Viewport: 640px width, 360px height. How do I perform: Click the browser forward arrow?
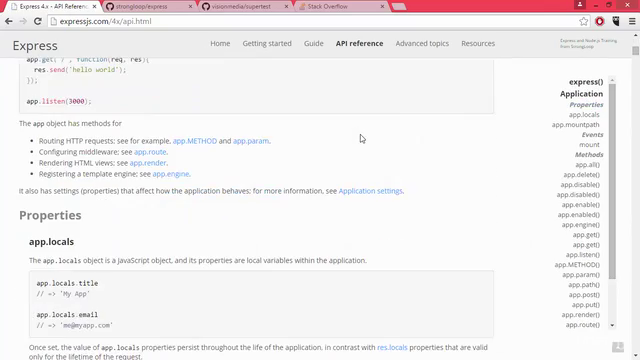tap(23, 21)
